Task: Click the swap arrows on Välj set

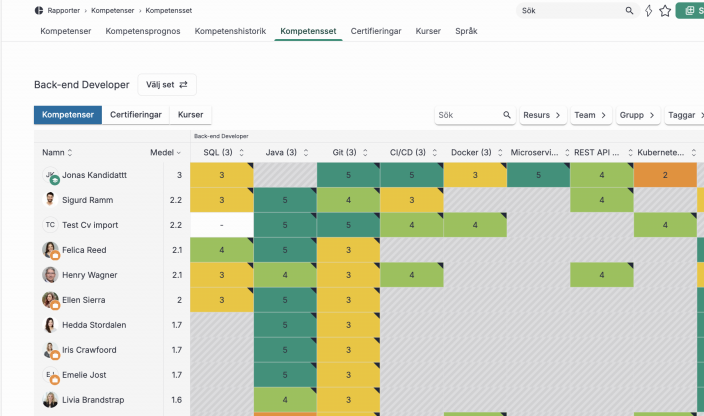Action: (183, 85)
